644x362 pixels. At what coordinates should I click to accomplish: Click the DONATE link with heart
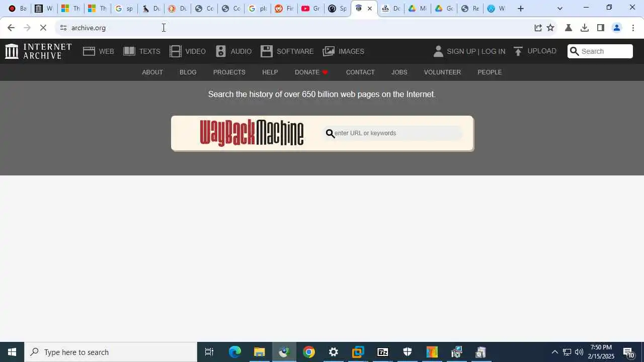pyautogui.click(x=311, y=72)
